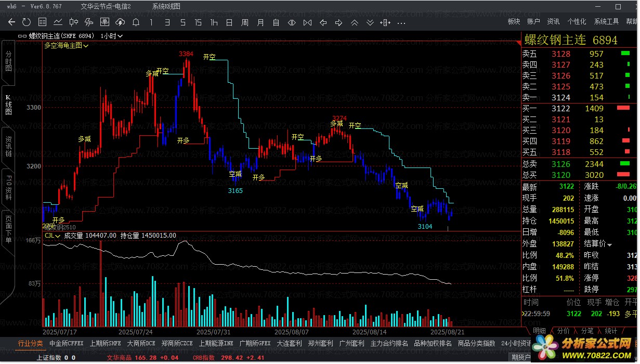Switch to K线图 side tab
The height and width of the screenshot is (364, 640).
coord(8,105)
